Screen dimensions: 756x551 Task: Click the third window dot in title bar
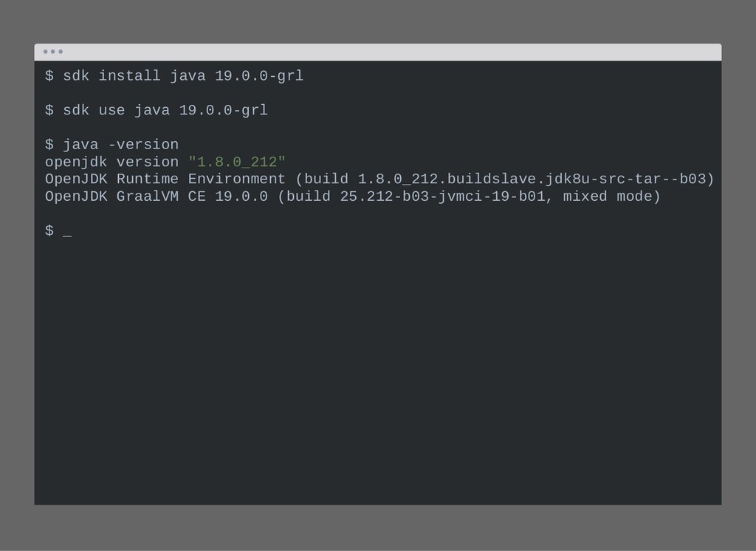point(61,52)
